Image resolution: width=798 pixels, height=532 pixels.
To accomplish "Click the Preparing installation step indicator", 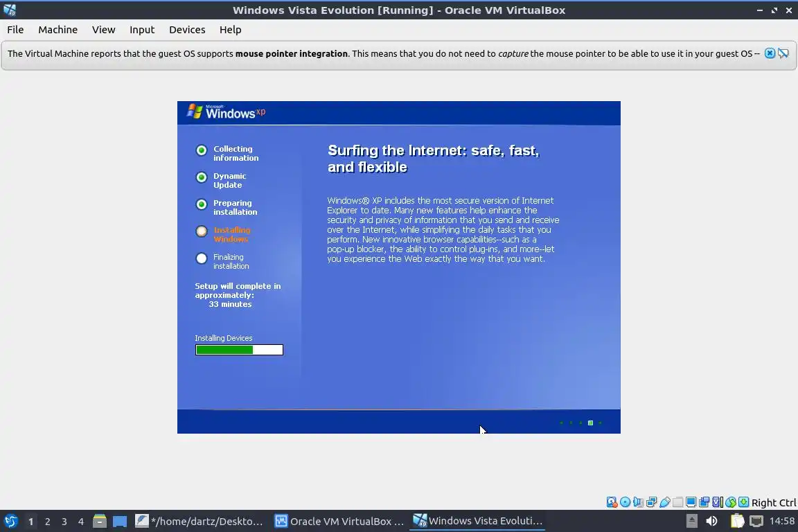I will tap(202, 204).
